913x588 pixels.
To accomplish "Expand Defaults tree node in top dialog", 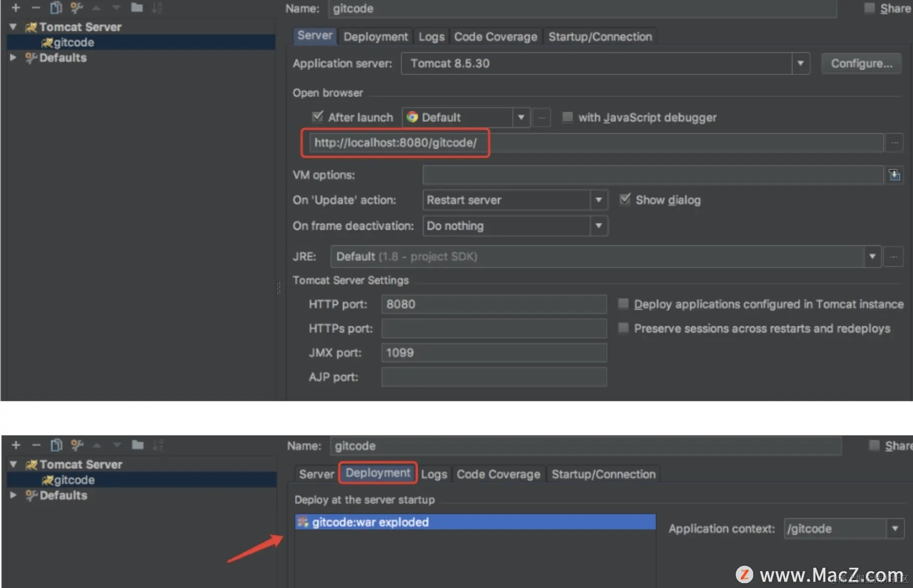I will [13, 57].
